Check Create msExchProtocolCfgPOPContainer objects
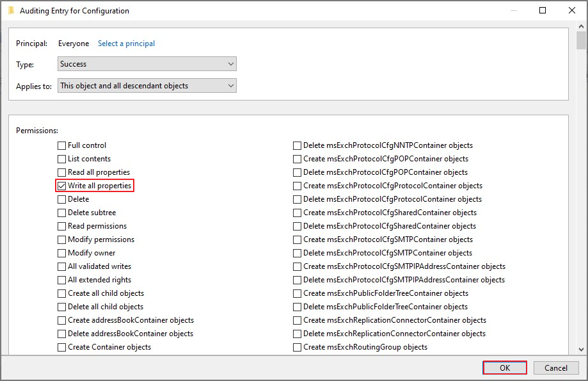The width and height of the screenshot is (588, 381). pos(298,159)
